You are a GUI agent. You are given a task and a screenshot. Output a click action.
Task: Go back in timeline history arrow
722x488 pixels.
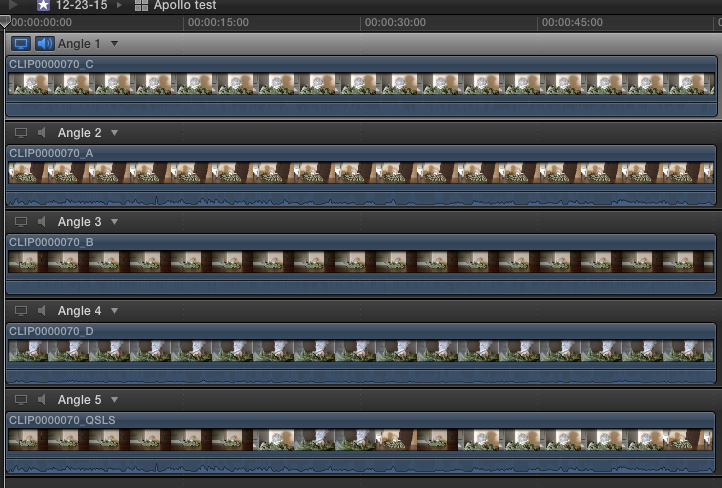tap(12, 5)
